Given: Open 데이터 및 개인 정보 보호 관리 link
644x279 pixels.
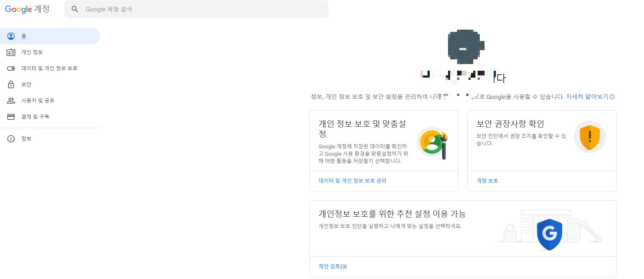Looking at the screenshot, I should [x=353, y=181].
